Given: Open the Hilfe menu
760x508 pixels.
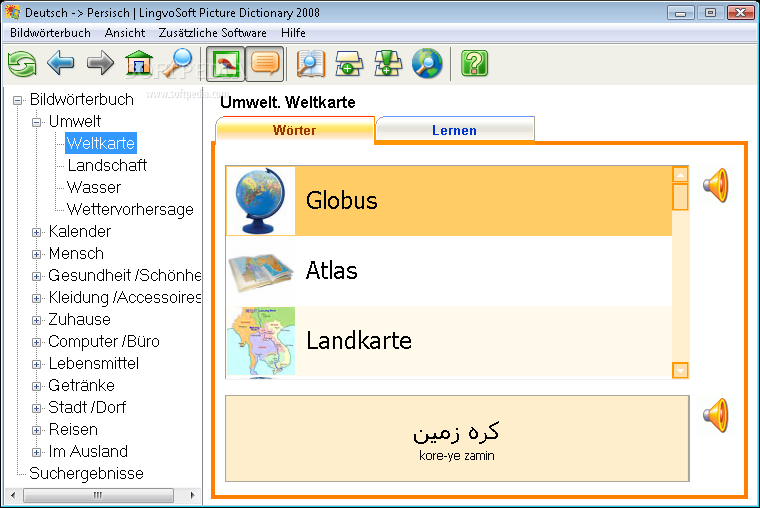Looking at the screenshot, I should pos(293,33).
